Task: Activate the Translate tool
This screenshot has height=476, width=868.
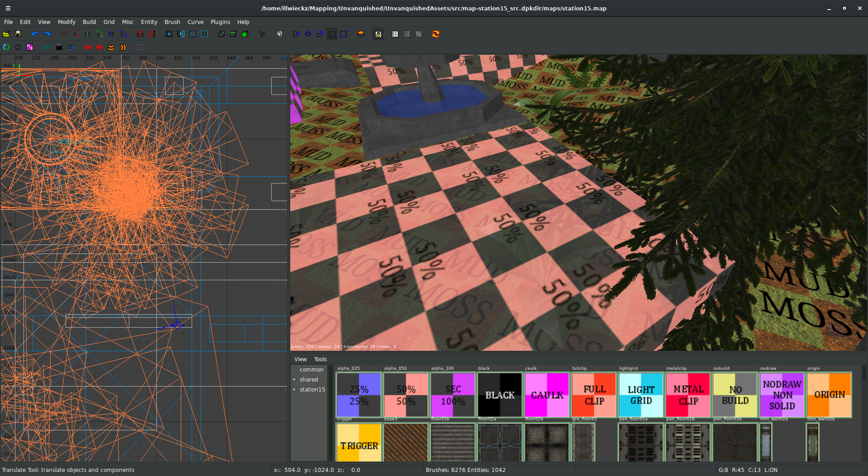Action: [297, 34]
